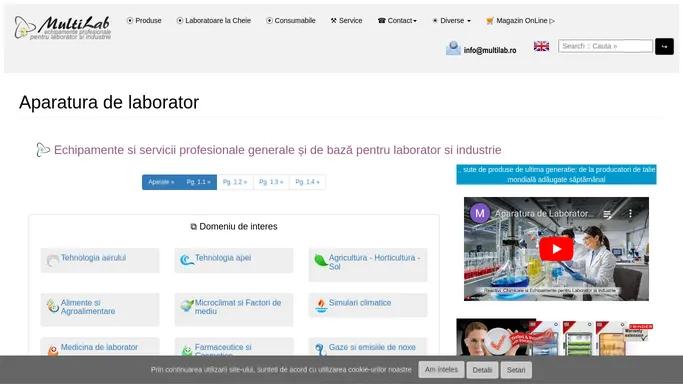Screen dimensions: 683x384
Task: Play the Aparatura de Laborator video
Action: [556, 249]
